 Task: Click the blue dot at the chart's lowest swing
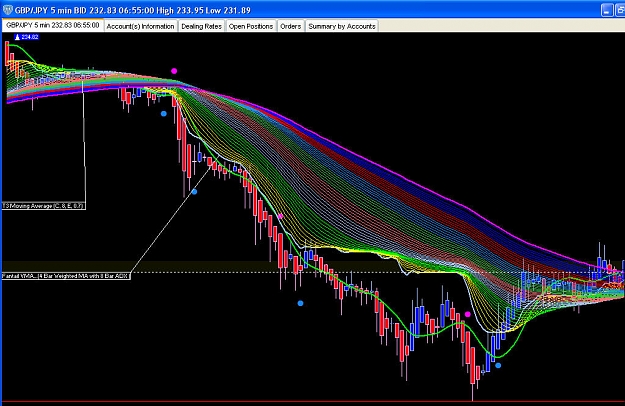point(498,365)
